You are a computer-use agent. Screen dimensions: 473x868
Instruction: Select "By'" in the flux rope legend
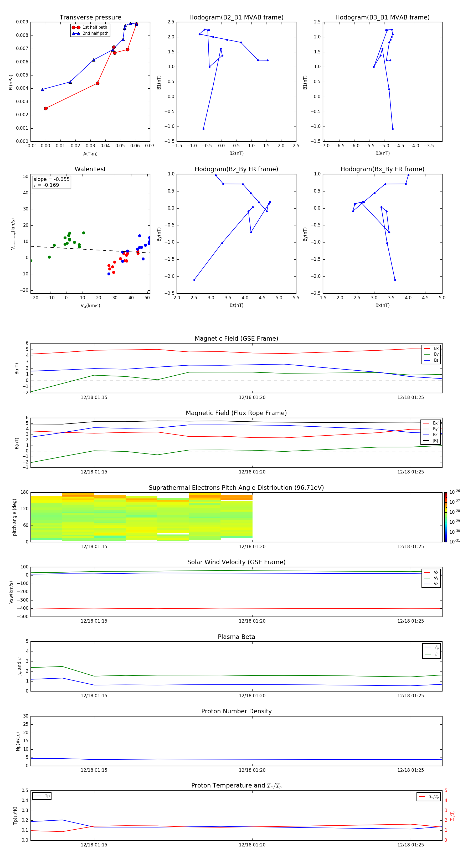tap(431, 429)
